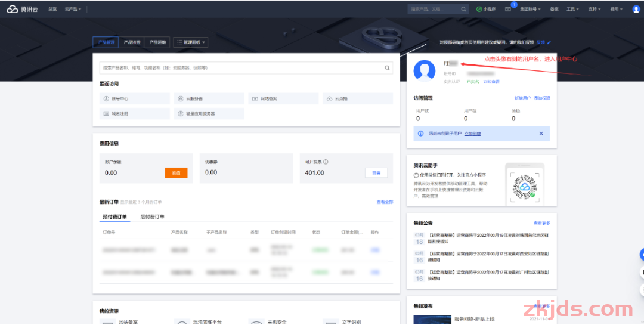
Task: Click the orange 充值 recharge button
Action: [x=176, y=173]
